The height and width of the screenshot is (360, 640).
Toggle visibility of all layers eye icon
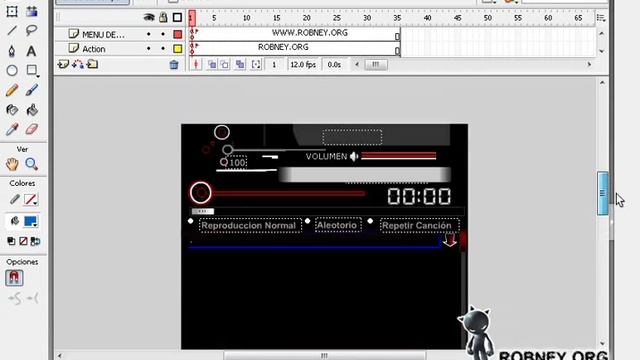[x=149, y=18]
